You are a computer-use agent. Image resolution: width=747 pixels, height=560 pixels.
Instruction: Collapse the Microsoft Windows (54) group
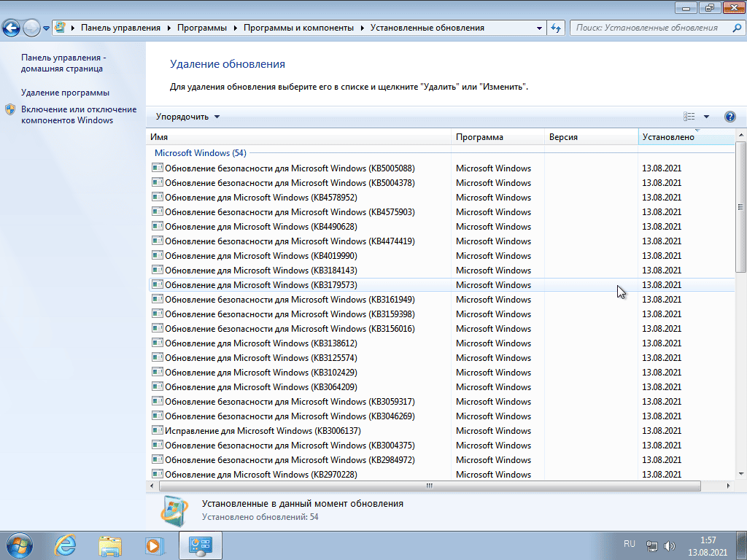200,153
